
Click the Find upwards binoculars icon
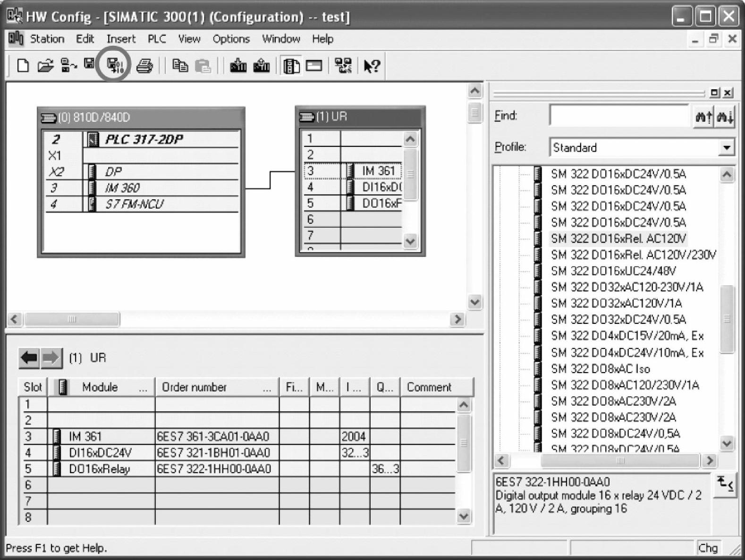[x=703, y=116]
